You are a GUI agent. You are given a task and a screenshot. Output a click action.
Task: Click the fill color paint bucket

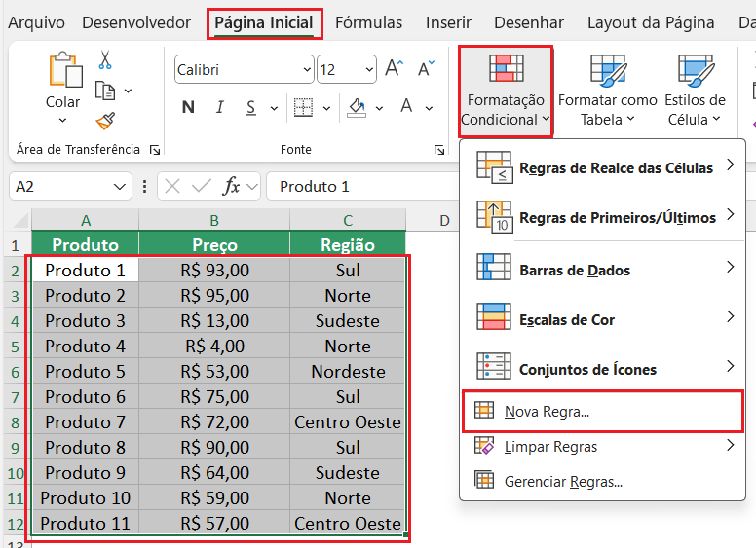pos(357,107)
